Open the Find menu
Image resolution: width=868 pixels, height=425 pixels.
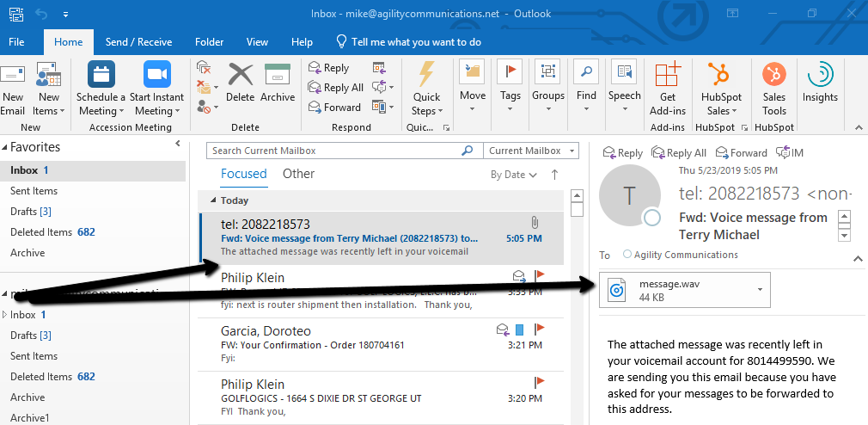pos(586,88)
